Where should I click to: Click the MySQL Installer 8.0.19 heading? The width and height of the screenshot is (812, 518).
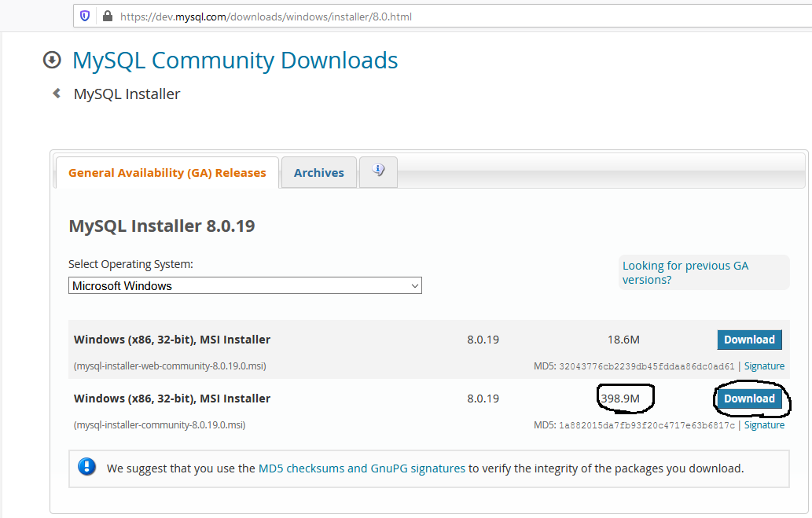162,226
